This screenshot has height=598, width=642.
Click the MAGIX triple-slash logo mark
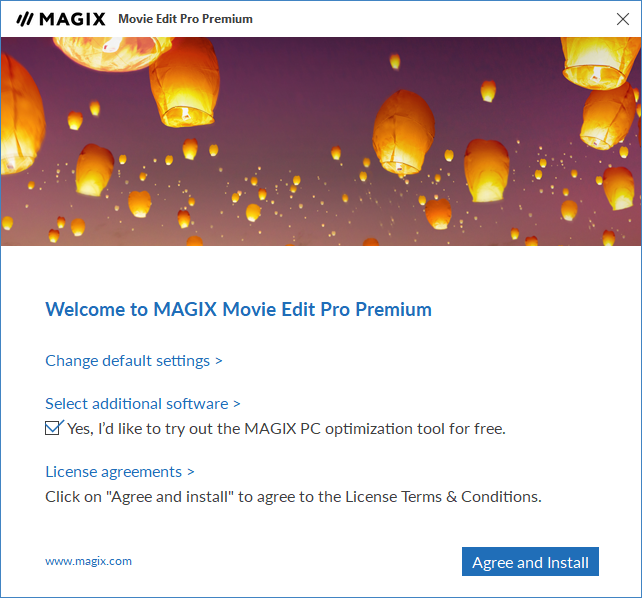point(25,19)
